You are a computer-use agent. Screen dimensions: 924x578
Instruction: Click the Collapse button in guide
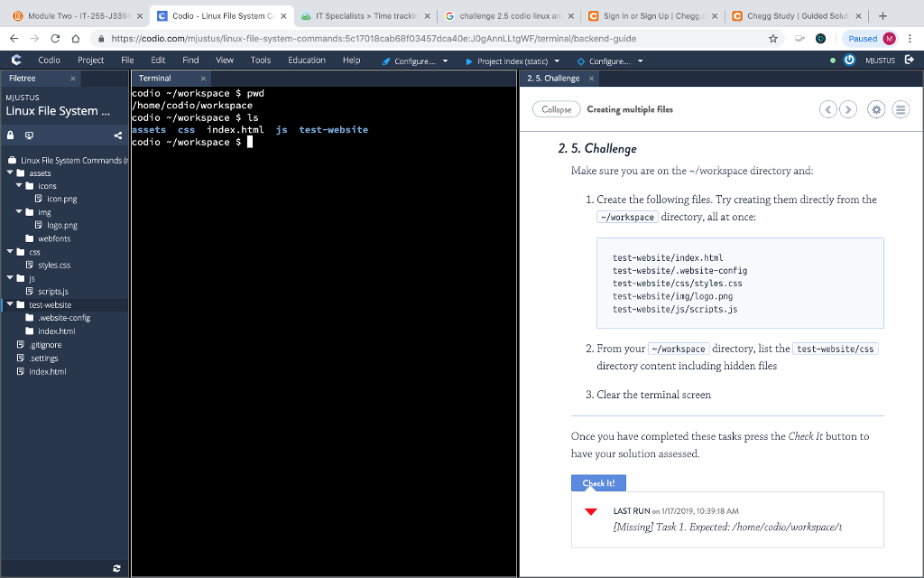[x=556, y=109]
